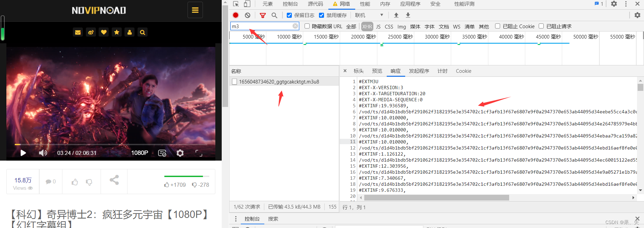This screenshot has width=644, height=228.
Task: Click the yellow envelope mail icon
Action: tap(78, 32)
